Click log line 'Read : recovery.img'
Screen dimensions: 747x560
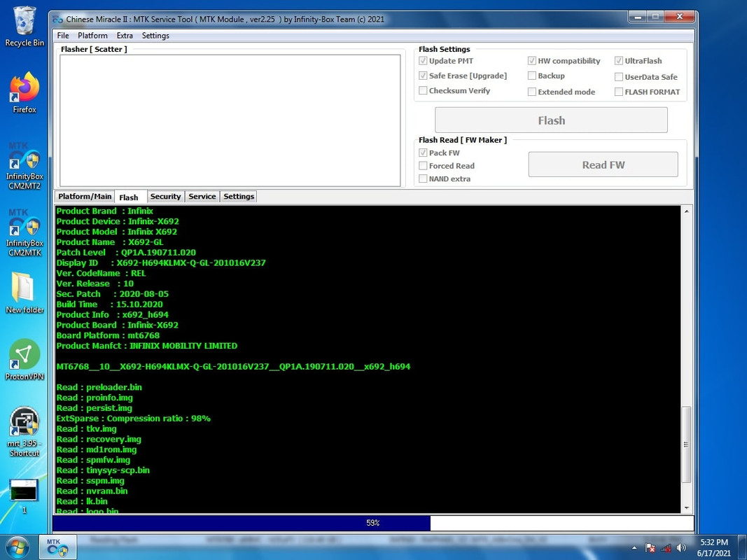[x=99, y=439]
